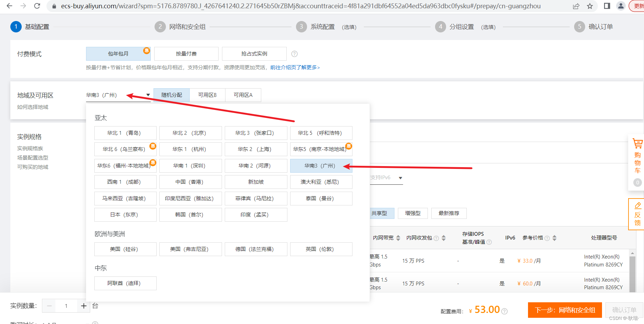Choose 随机分配 availability zone

(171, 95)
